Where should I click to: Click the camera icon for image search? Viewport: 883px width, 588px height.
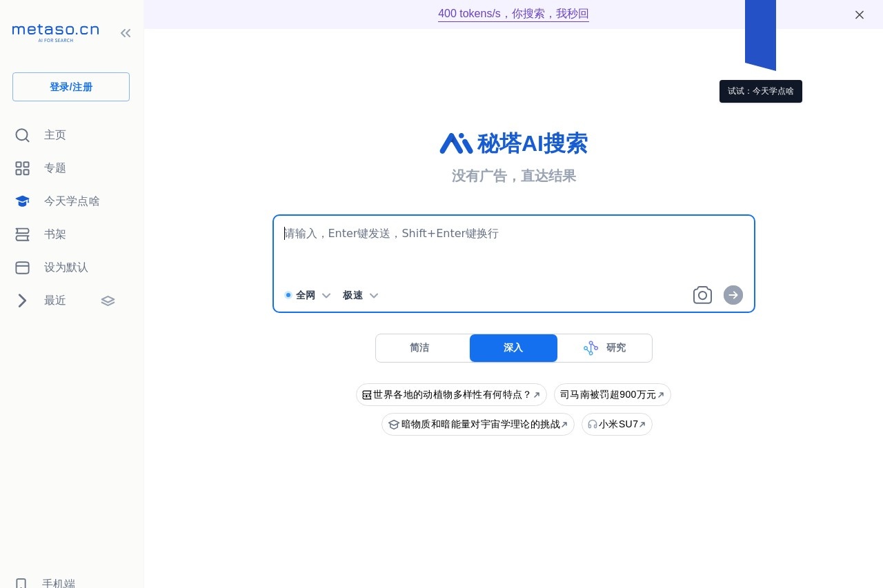pyautogui.click(x=702, y=295)
